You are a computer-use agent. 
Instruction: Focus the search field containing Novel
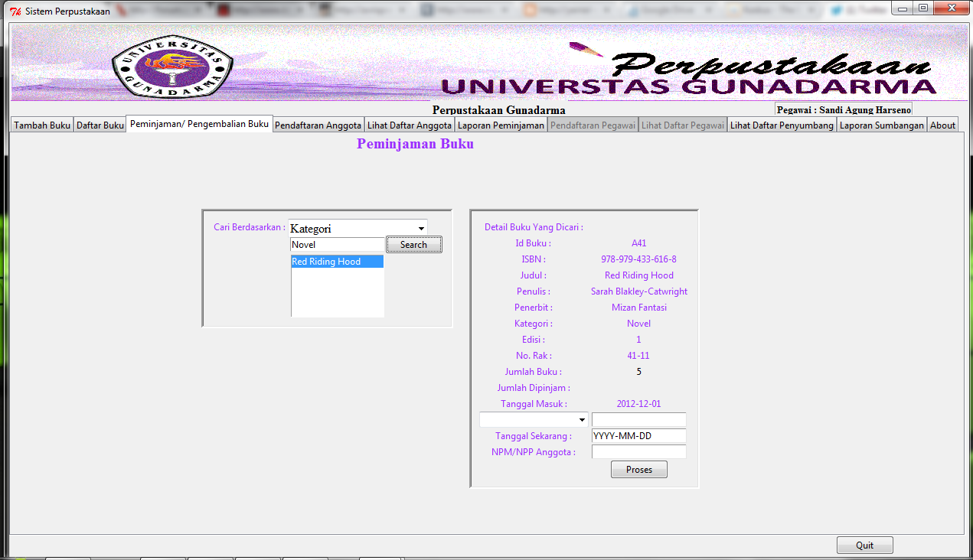coord(337,245)
